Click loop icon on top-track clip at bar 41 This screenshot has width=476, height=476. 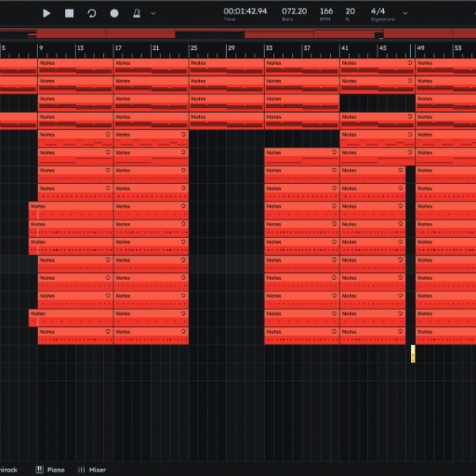tap(410, 63)
